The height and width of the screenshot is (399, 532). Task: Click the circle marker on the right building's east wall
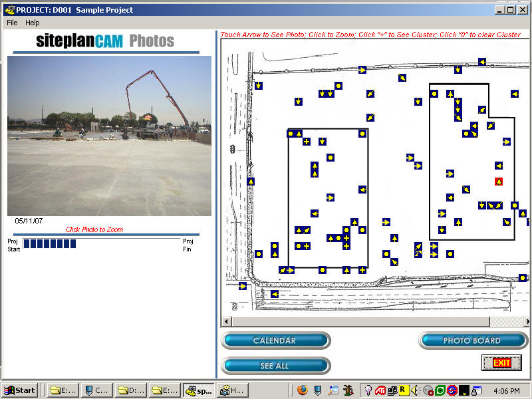tap(515, 205)
